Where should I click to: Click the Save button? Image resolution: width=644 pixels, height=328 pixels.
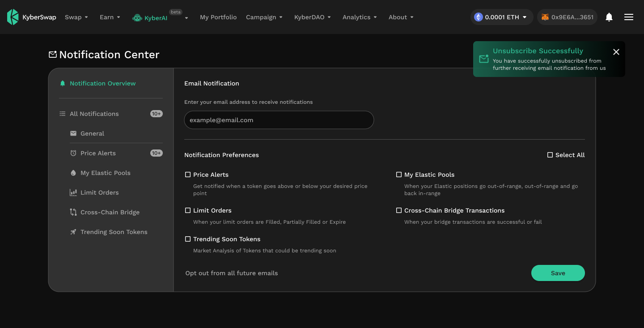coord(558,273)
